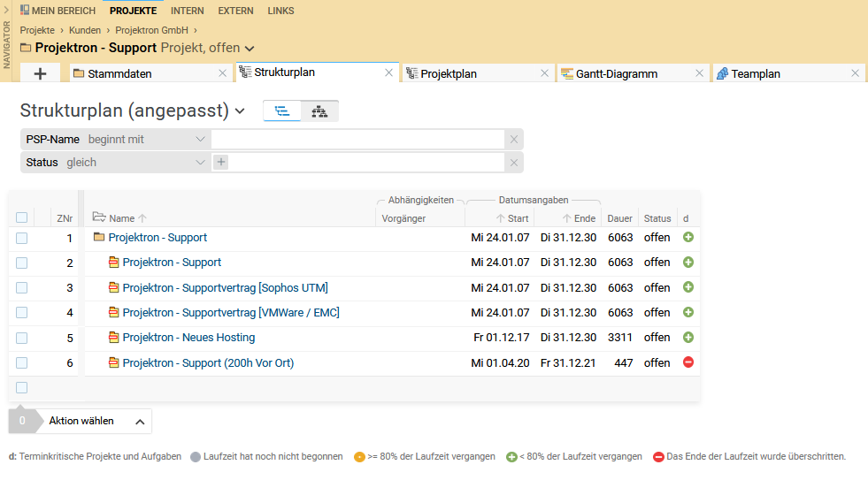868x480 pixels.
Task: Open Projektron - Support (200h Vor Ort) link
Action: (x=208, y=362)
